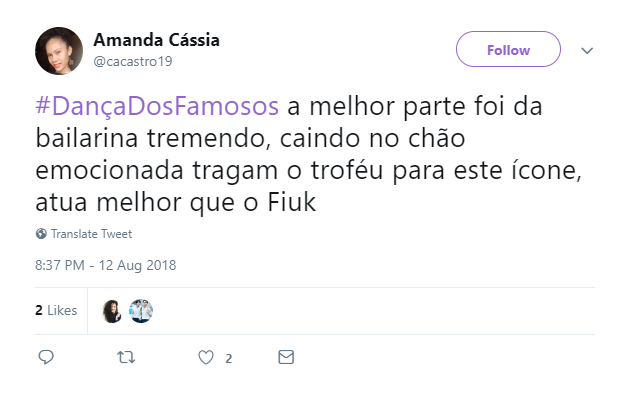Viewport: 626px width, 396px height.
Task: Follow Amanda Cássia
Action: (x=508, y=49)
